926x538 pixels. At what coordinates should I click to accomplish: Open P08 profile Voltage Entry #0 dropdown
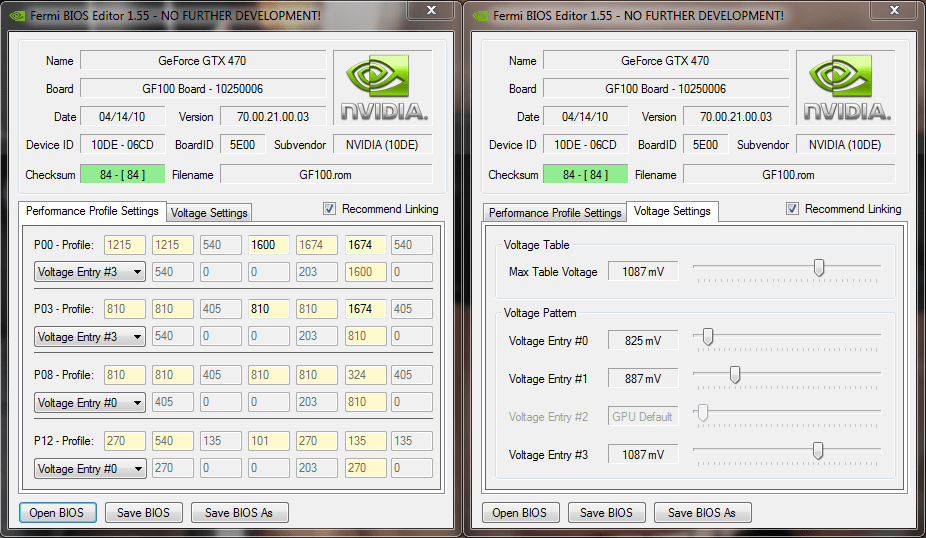[90, 403]
